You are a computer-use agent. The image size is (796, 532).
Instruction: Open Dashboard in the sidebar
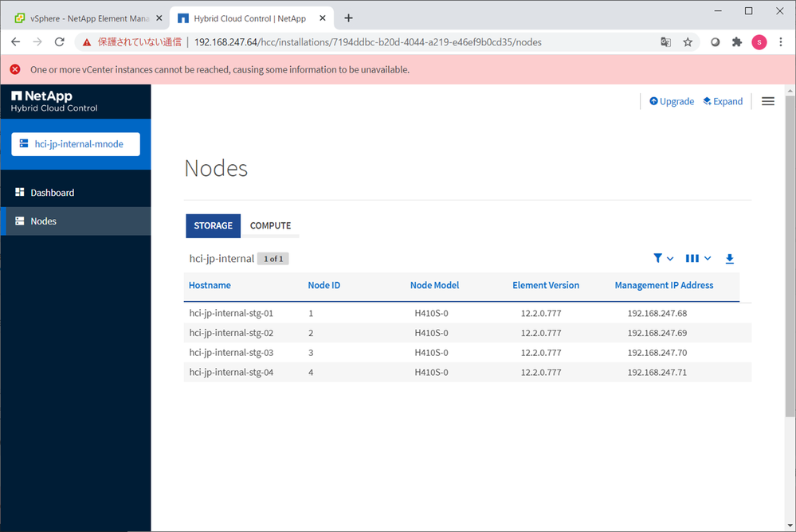click(52, 193)
